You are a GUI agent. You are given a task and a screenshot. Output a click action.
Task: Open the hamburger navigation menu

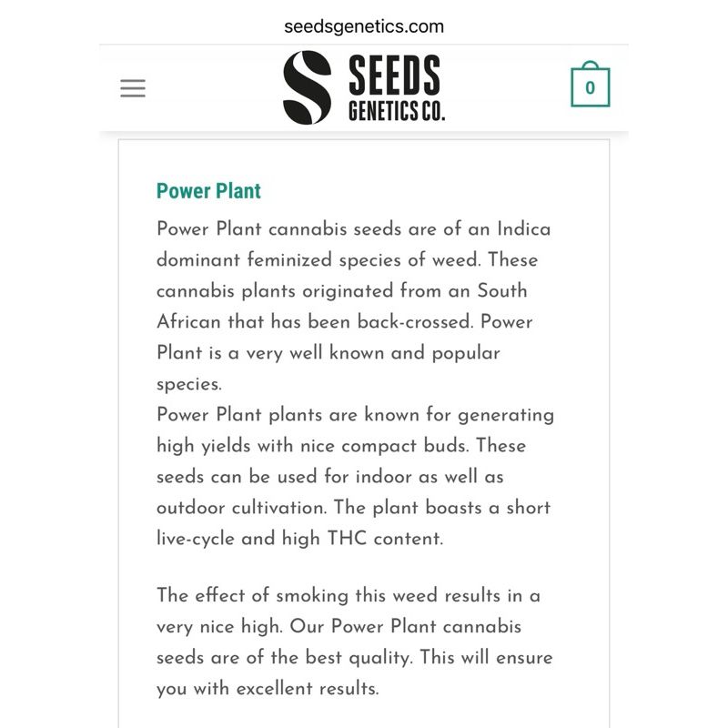point(133,88)
